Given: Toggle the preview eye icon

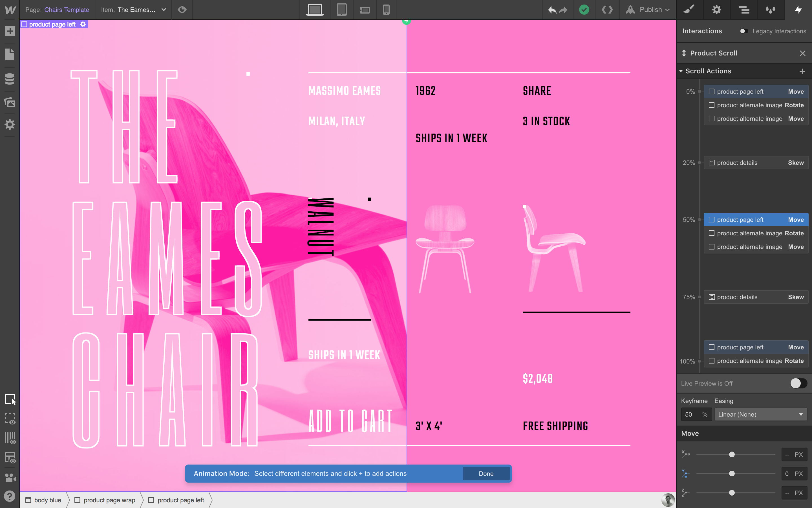Looking at the screenshot, I should click(x=182, y=10).
